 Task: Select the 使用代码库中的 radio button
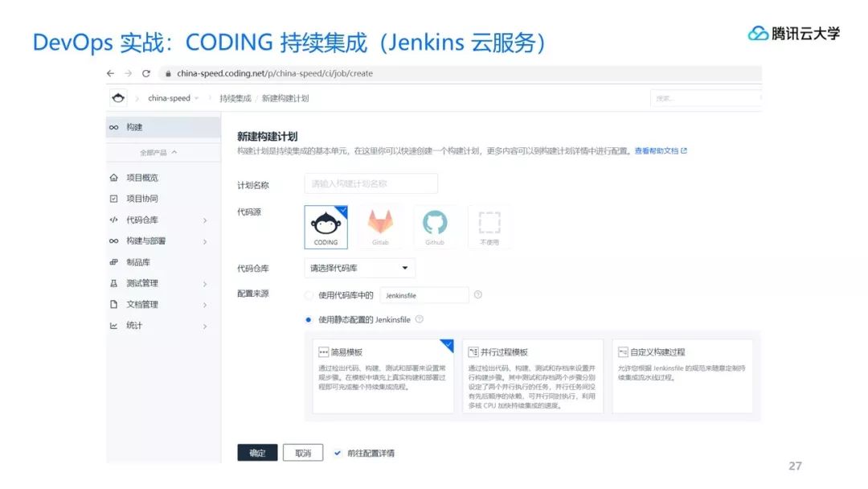(309, 295)
